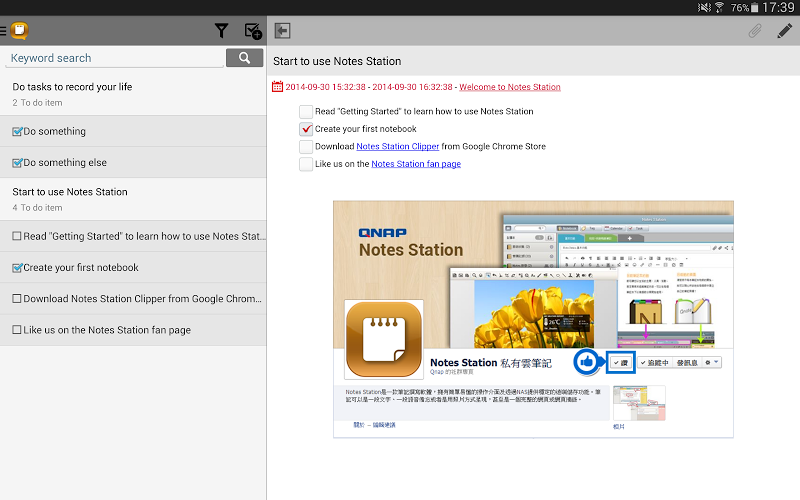This screenshot has height=500, width=800.
Task: Check 'Like us on the Notes Station fan page' in left list
Action: (17, 330)
